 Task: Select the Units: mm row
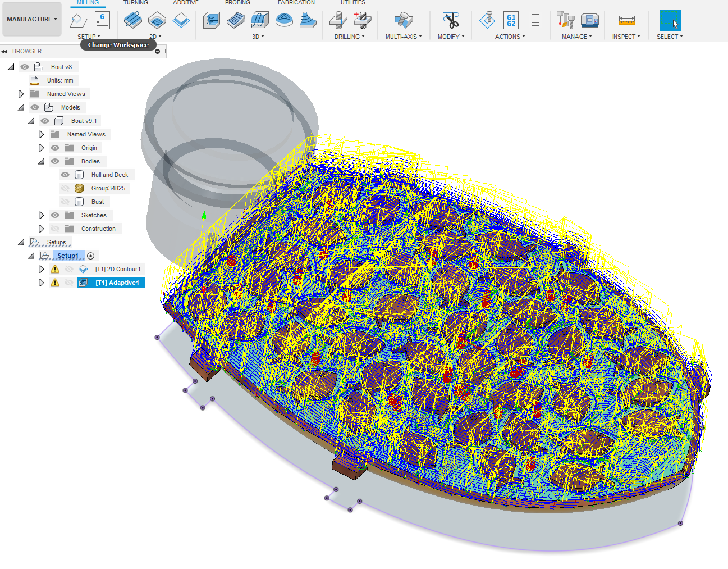(x=60, y=80)
